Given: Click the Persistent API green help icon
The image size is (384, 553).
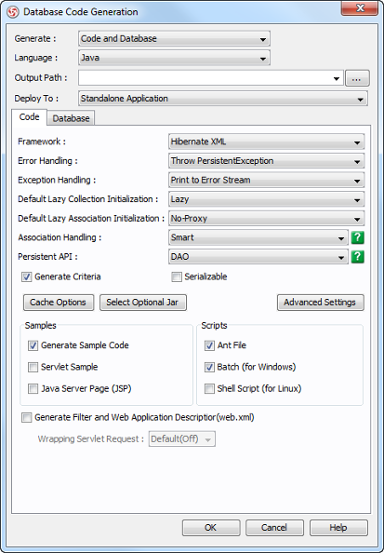Looking at the screenshot, I should coord(357,257).
